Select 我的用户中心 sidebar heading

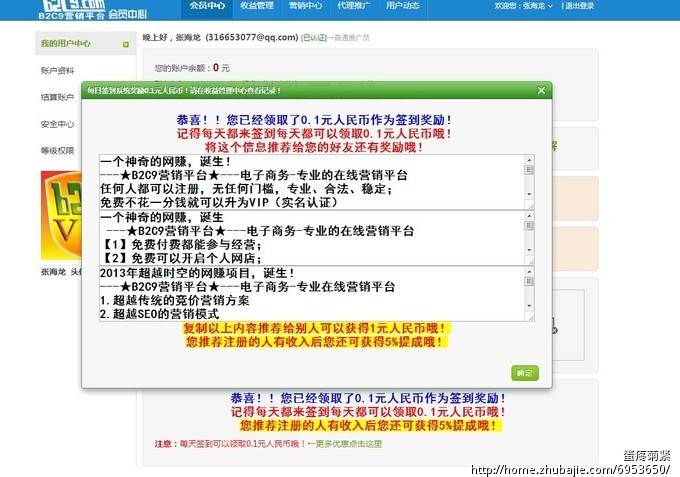pos(66,43)
